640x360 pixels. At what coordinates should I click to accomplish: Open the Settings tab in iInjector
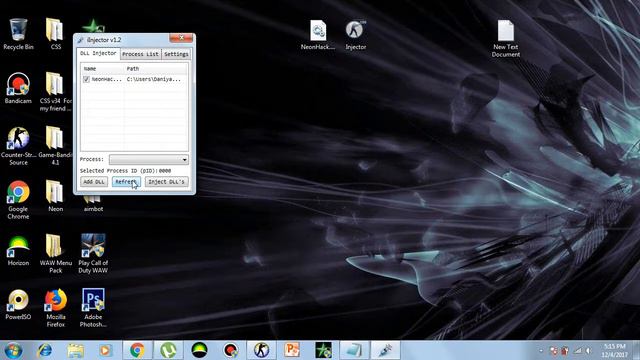(x=176, y=54)
